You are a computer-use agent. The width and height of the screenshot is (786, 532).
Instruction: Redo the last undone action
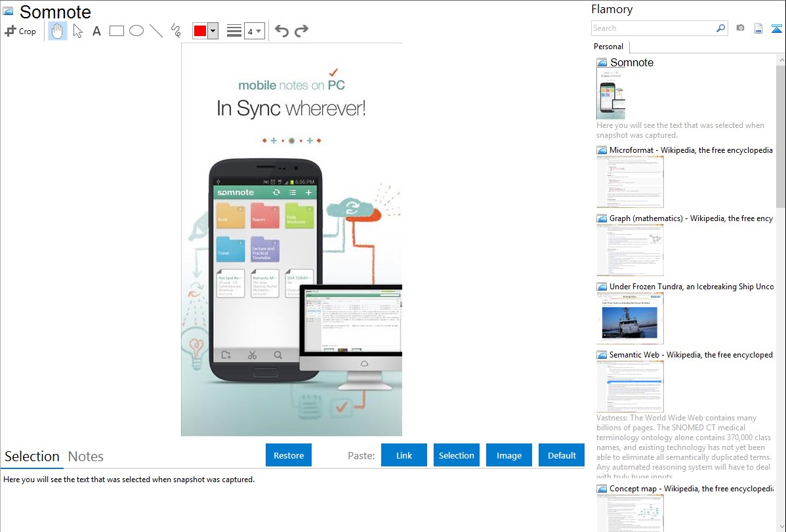pos(301,31)
